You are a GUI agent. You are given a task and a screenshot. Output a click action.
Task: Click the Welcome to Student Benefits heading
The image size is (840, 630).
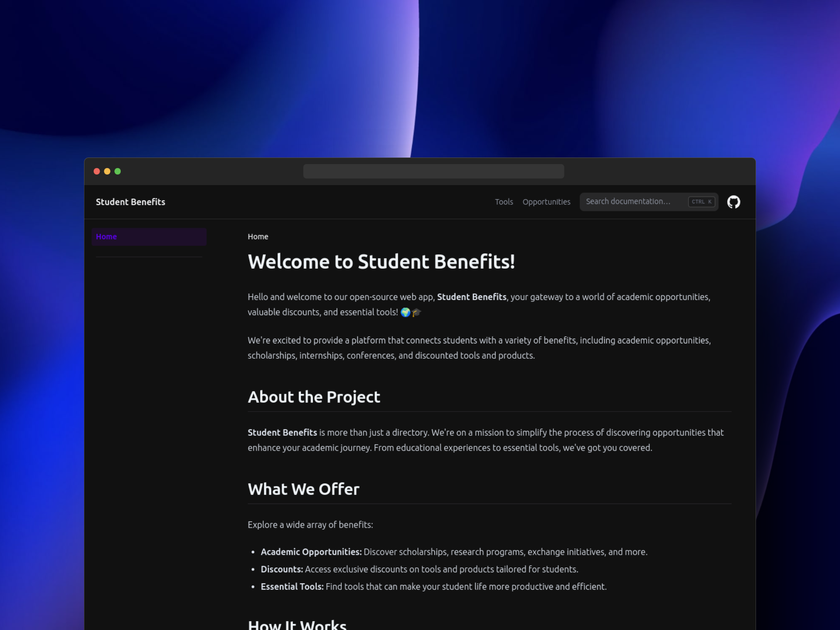coord(381,262)
